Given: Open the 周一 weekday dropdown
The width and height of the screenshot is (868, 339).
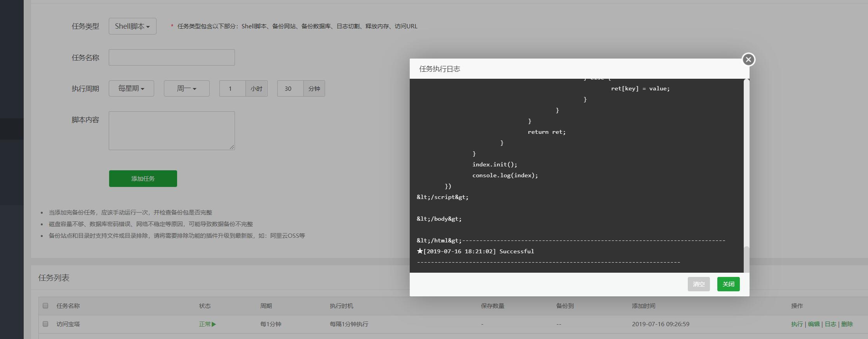Looking at the screenshot, I should [186, 88].
